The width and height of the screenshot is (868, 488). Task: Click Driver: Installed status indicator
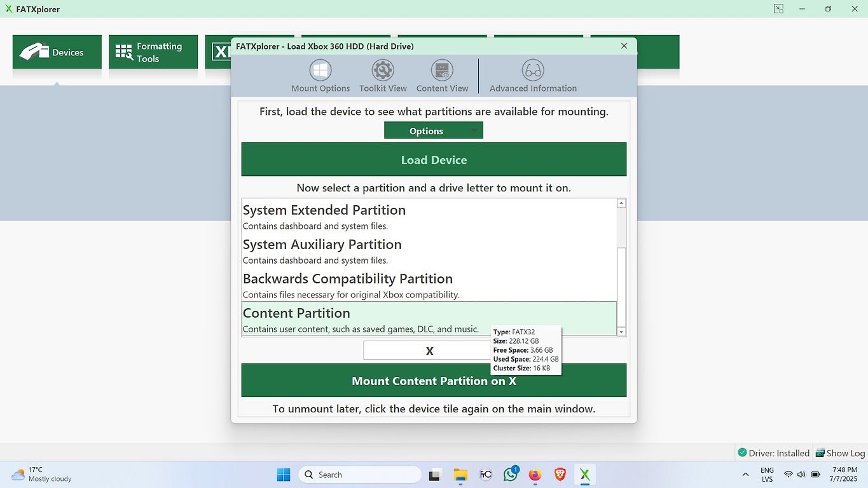point(773,453)
